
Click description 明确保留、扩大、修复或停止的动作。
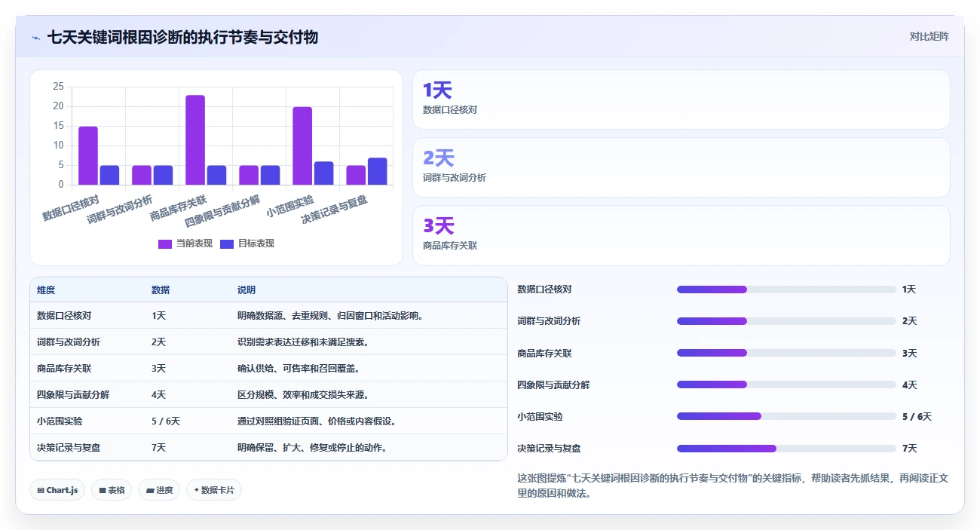312,448
